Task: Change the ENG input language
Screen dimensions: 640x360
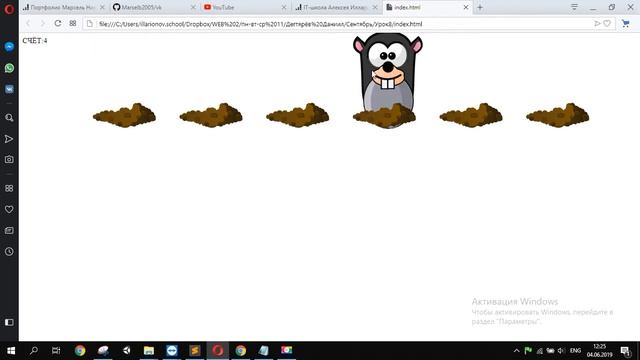Action: (576, 351)
